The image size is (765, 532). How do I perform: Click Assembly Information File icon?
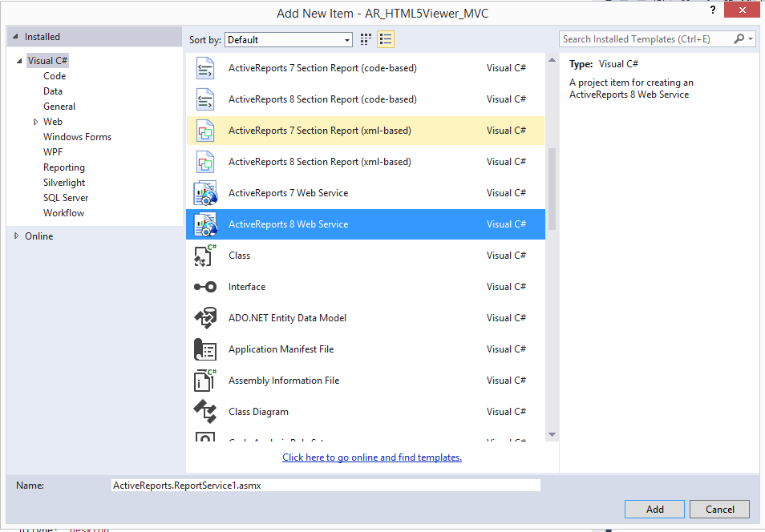[x=205, y=381]
